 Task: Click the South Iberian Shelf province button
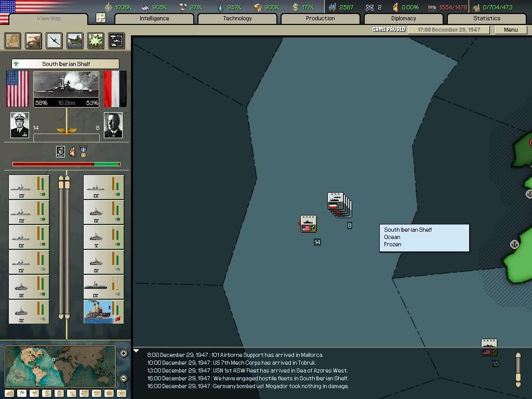tap(65, 64)
